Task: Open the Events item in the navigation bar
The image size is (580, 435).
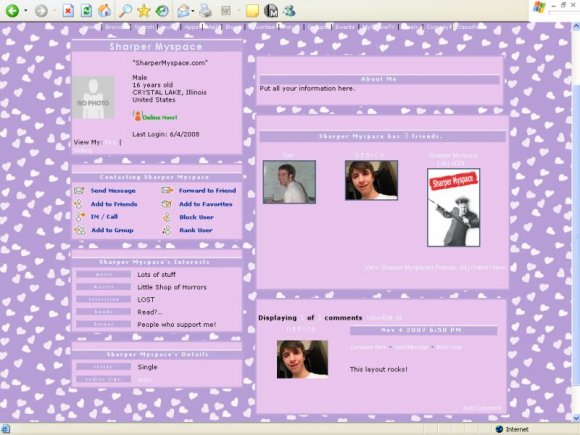Action: click(x=345, y=27)
